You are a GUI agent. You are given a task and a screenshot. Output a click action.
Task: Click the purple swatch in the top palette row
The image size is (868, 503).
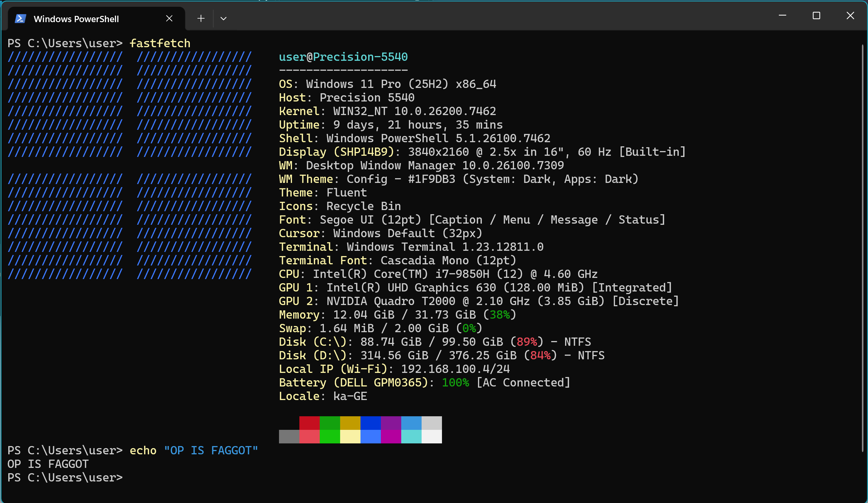pos(391,423)
